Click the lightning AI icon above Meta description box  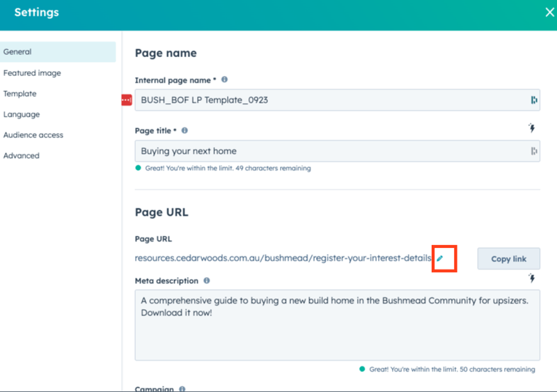tap(532, 278)
